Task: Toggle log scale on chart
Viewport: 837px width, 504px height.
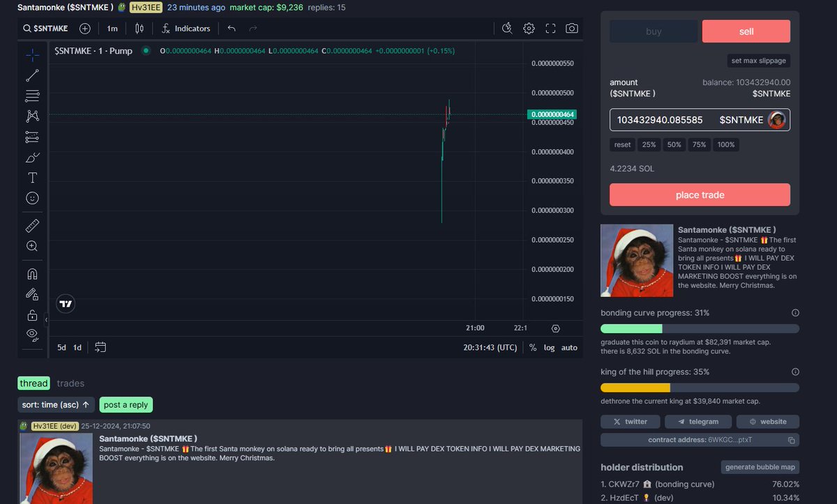Action: pyautogui.click(x=549, y=347)
